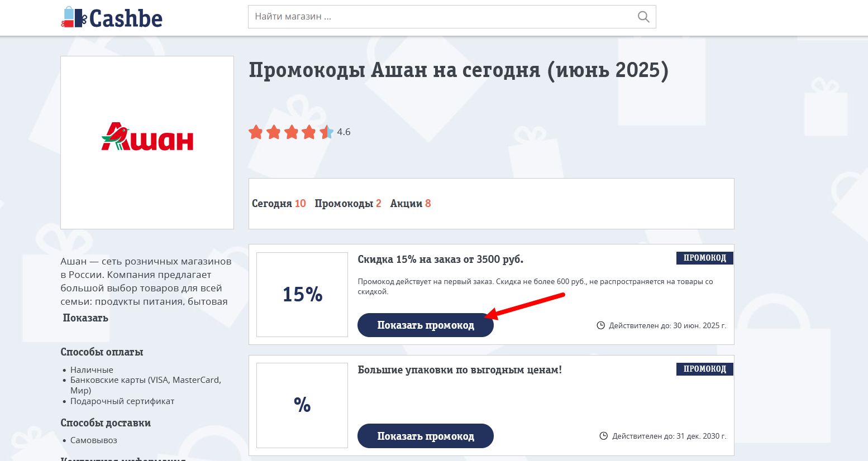The width and height of the screenshot is (868, 461).
Task: Click the ПРОМОКОД badge on 15% offer
Action: pos(705,258)
